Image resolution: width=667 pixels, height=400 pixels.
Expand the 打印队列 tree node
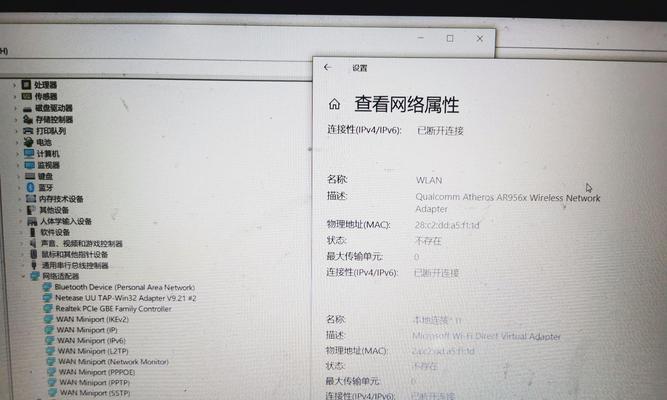[17, 131]
